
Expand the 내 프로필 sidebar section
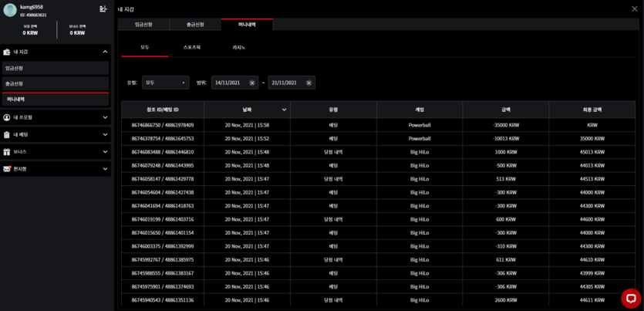pos(105,117)
